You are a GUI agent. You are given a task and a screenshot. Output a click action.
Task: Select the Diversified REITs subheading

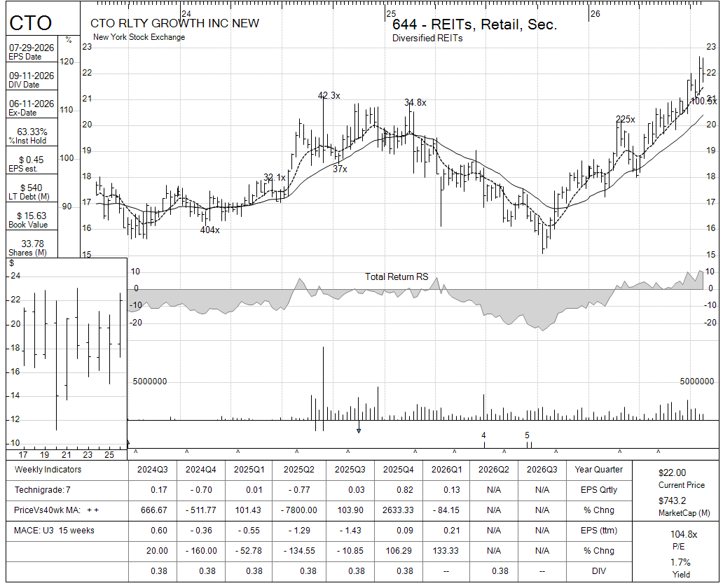point(427,38)
